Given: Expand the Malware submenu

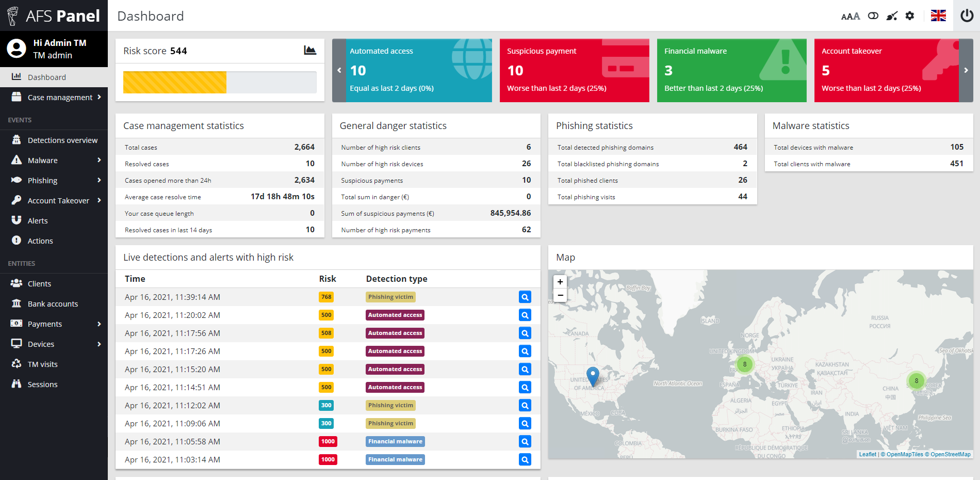Looking at the screenshot, I should (16, 160).
